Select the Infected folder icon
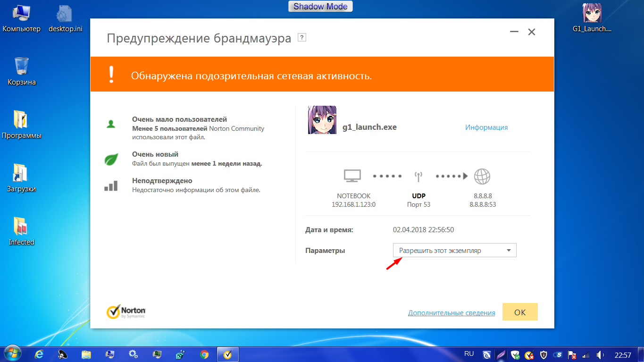The height and width of the screenshot is (362, 644). 22,232
